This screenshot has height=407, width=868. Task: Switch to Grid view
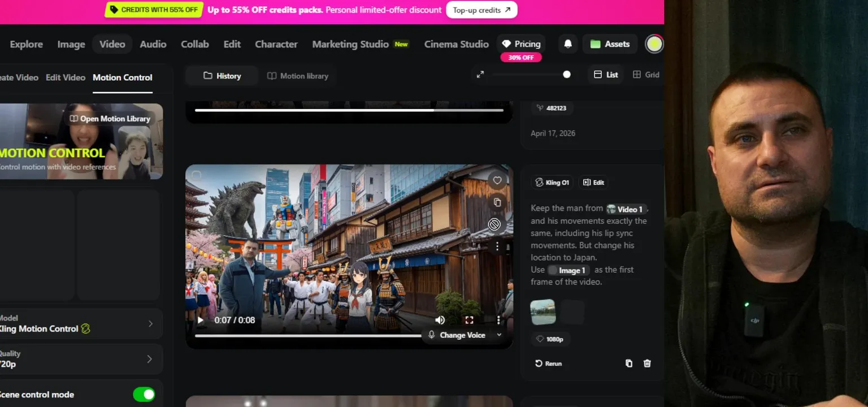(646, 75)
